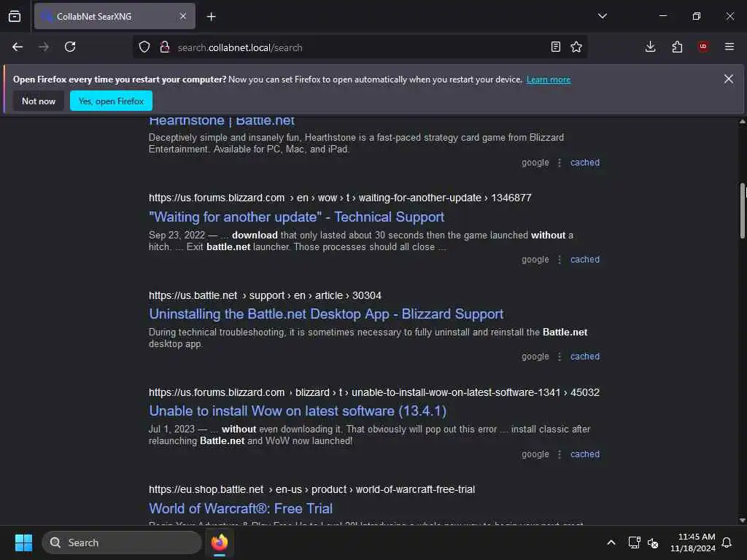This screenshot has width=747, height=560.
Task: Click the forward navigation arrow
Action: coord(43,47)
